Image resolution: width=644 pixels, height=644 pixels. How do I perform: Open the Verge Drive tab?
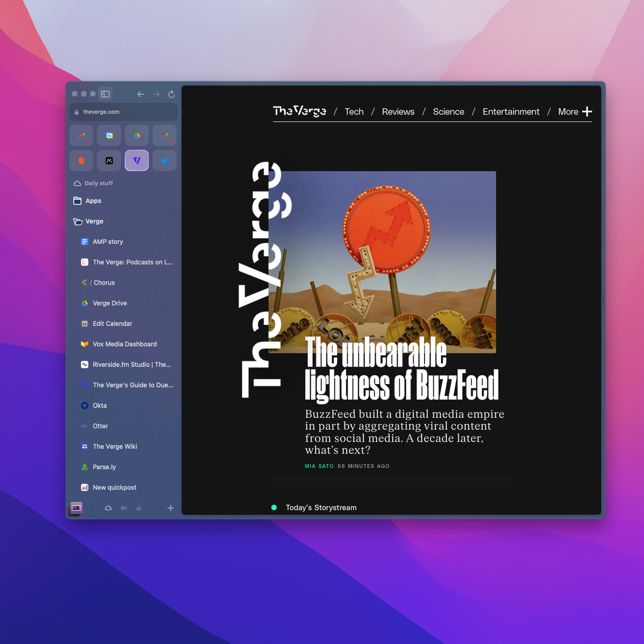pos(123,303)
